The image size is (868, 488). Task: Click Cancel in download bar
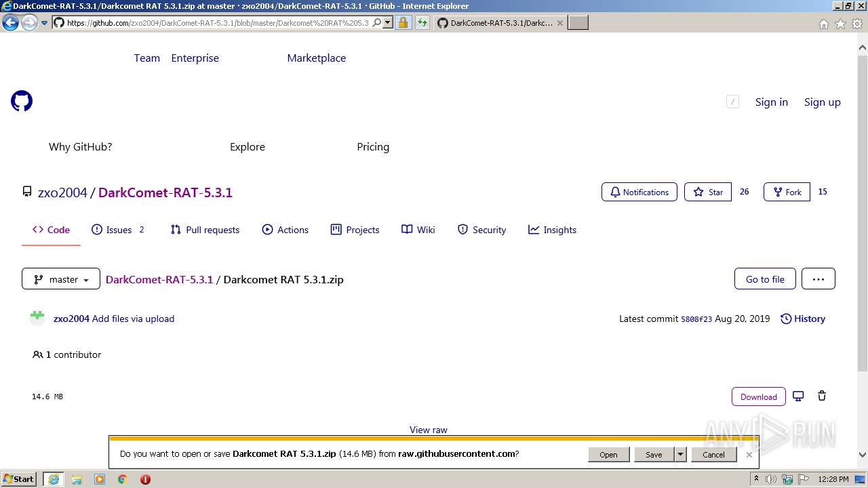[x=713, y=455]
